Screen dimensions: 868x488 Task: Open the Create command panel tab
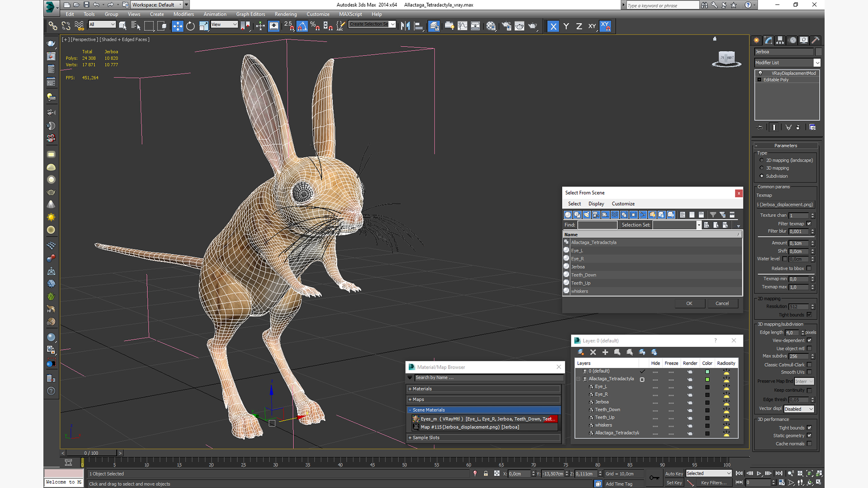click(x=757, y=40)
